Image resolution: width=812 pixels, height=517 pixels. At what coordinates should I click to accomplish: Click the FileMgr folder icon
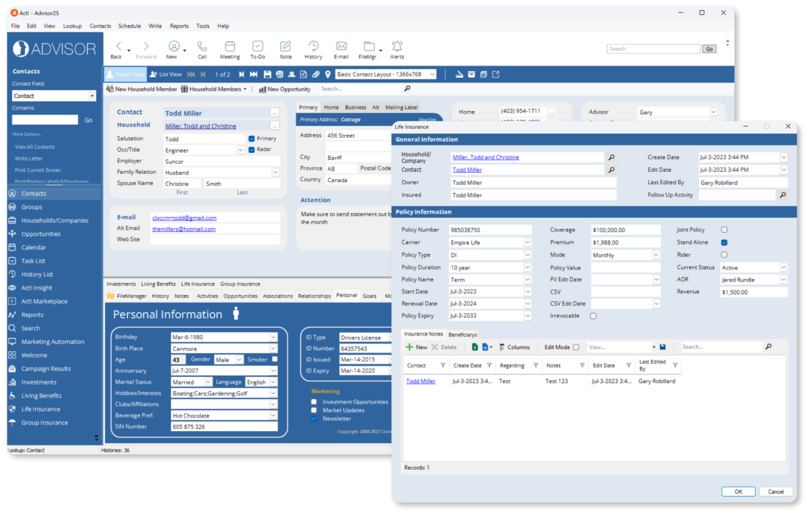(x=369, y=47)
